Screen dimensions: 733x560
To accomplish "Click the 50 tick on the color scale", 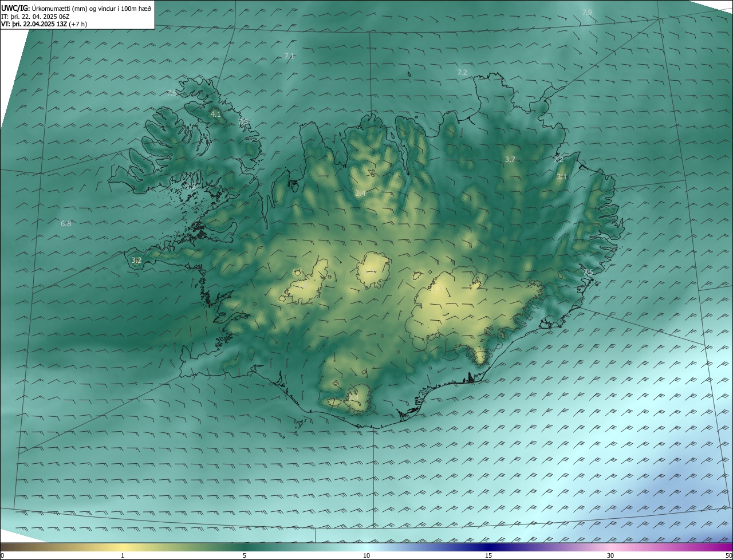I will pos(728,555).
